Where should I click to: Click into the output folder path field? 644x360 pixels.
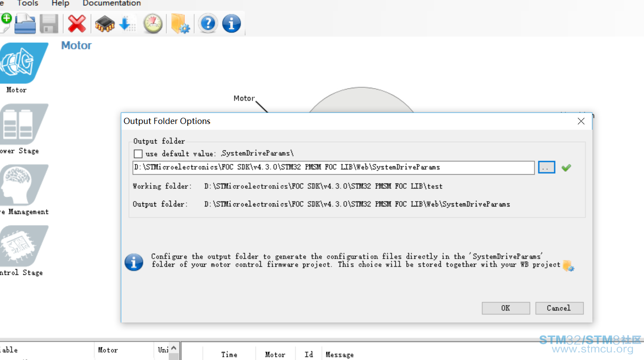coord(333,168)
